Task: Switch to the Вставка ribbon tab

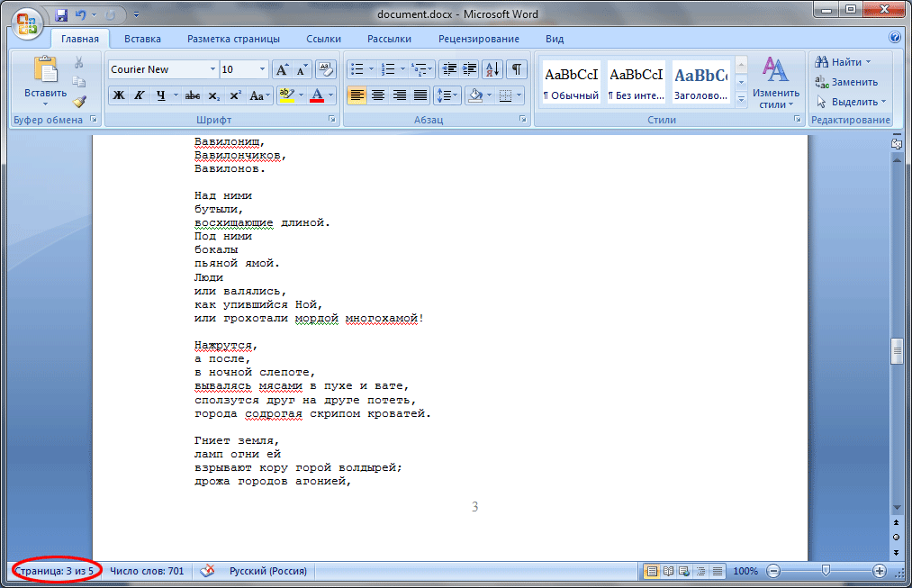Action: pos(142,39)
